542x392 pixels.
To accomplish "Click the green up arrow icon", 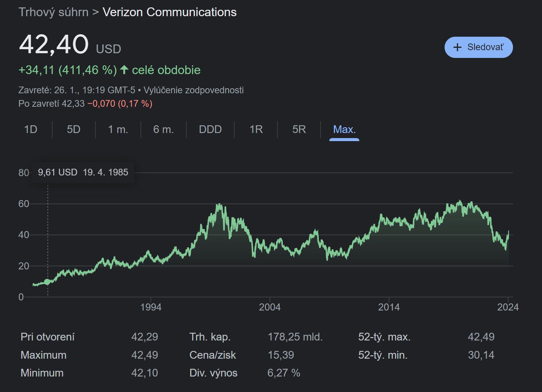I will click(124, 70).
